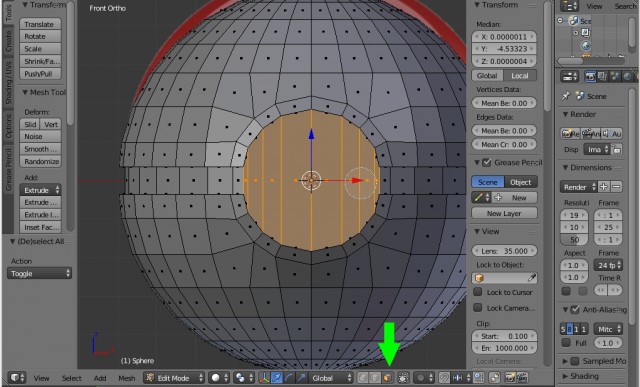Viewport: 640px width, 387px height.
Task: Select Object grease pencil source
Action: click(x=521, y=182)
